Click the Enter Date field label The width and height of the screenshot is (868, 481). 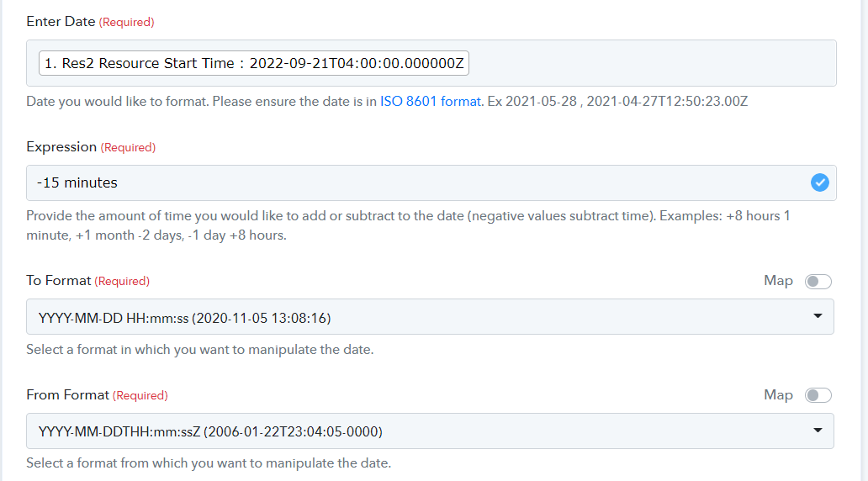pyautogui.click(x=61, y=22)
